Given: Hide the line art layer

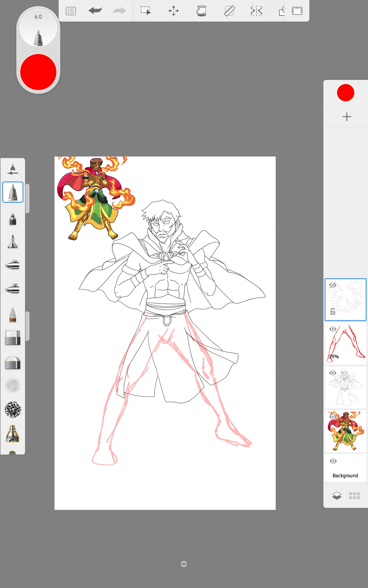Looking at the screenshot, I should [333, 373].
